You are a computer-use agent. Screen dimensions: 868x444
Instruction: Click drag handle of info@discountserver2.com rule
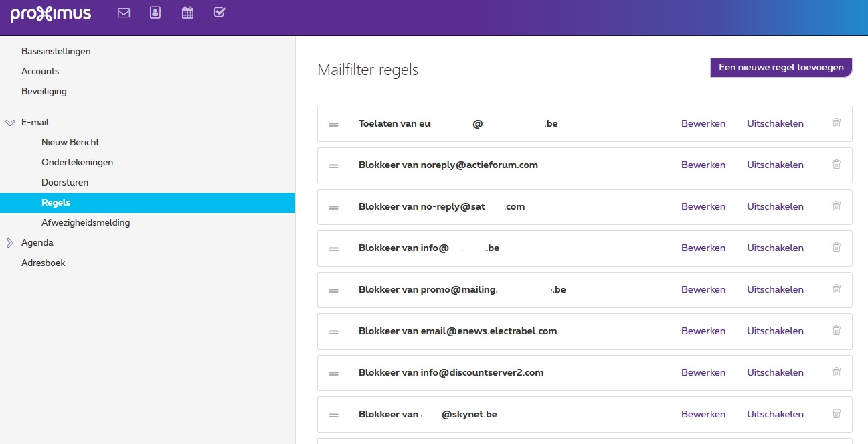coord(333,373)
